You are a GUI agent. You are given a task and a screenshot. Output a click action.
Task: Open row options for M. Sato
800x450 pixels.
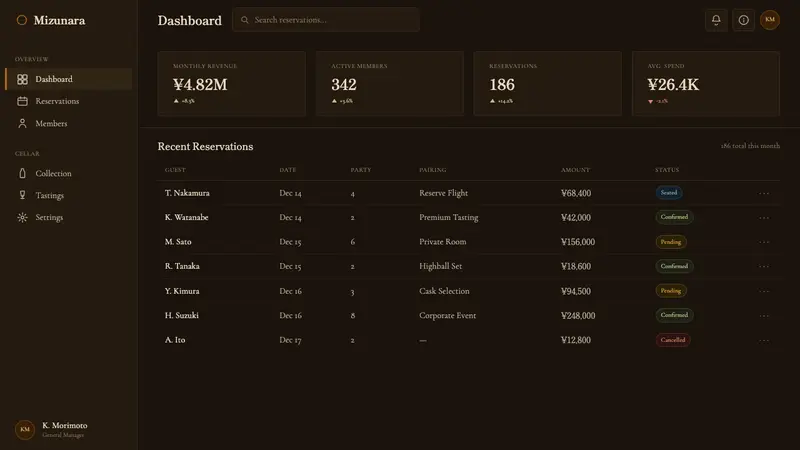click(x=764, y=242)
